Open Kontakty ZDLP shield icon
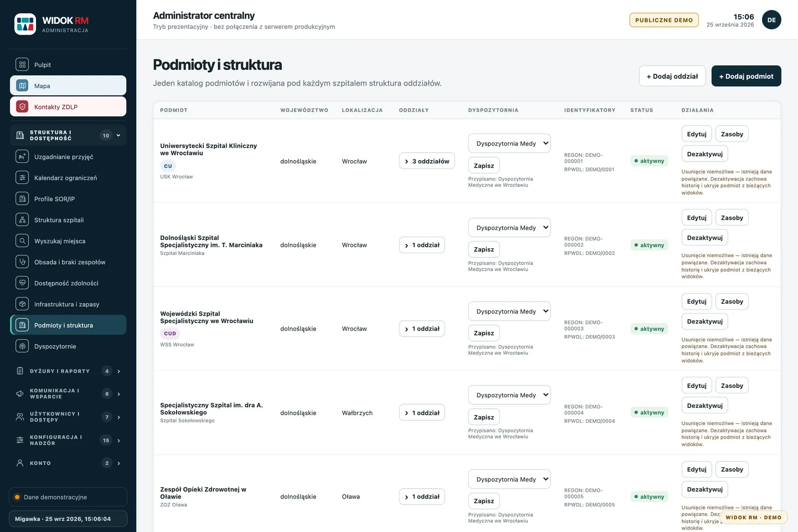The height and width of the screenshot is (532, 798). coord(22,107)
